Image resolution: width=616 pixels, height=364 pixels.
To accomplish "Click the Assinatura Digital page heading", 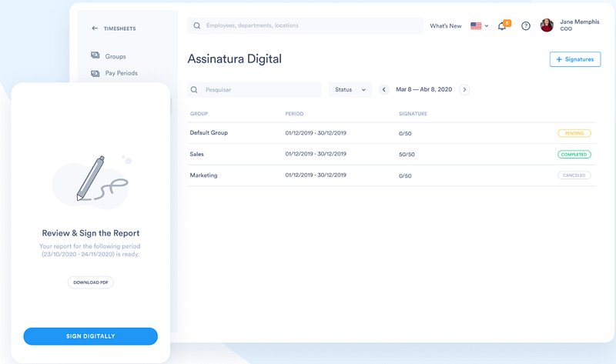I will [x=235, y=59].
